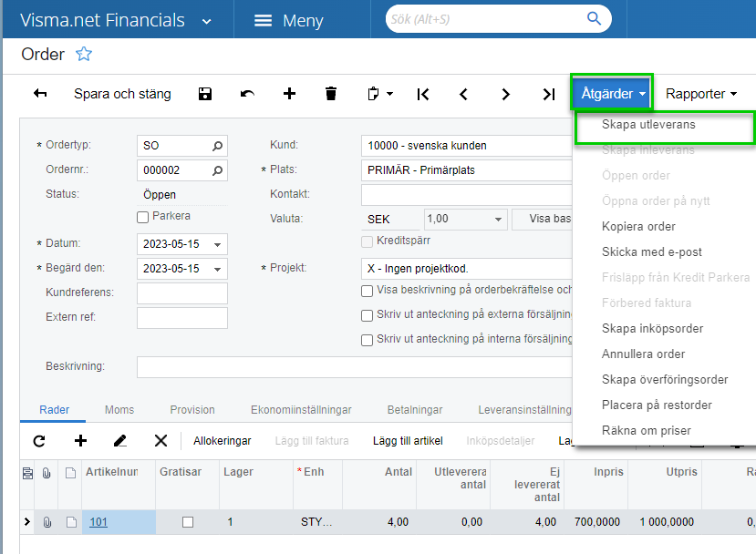Click the Kundreferens input field
The image size is (756, 554).
pos(182,292)
